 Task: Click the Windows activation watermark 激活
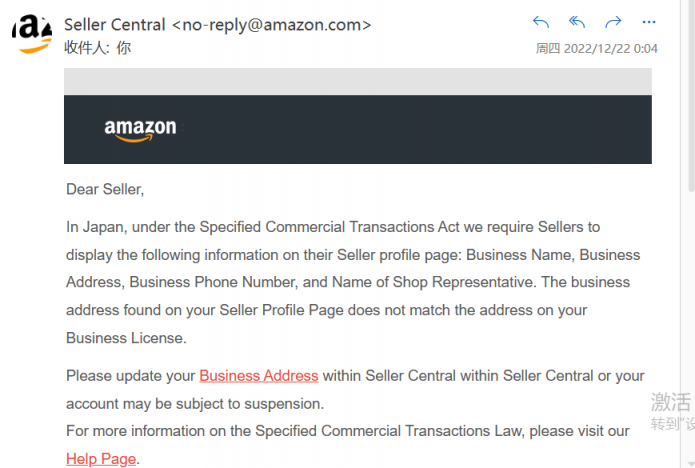pos(671,402)
